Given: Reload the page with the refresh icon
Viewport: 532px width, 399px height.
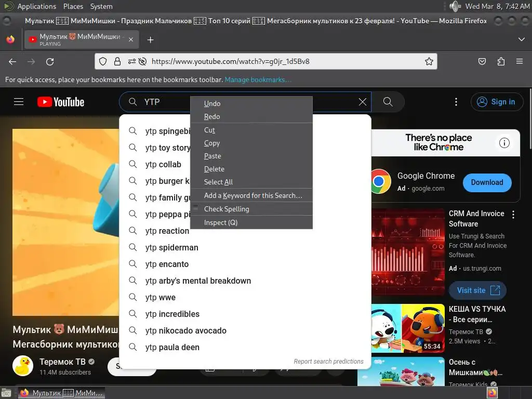Looking at the screenshot, I should tap(50, 62).
